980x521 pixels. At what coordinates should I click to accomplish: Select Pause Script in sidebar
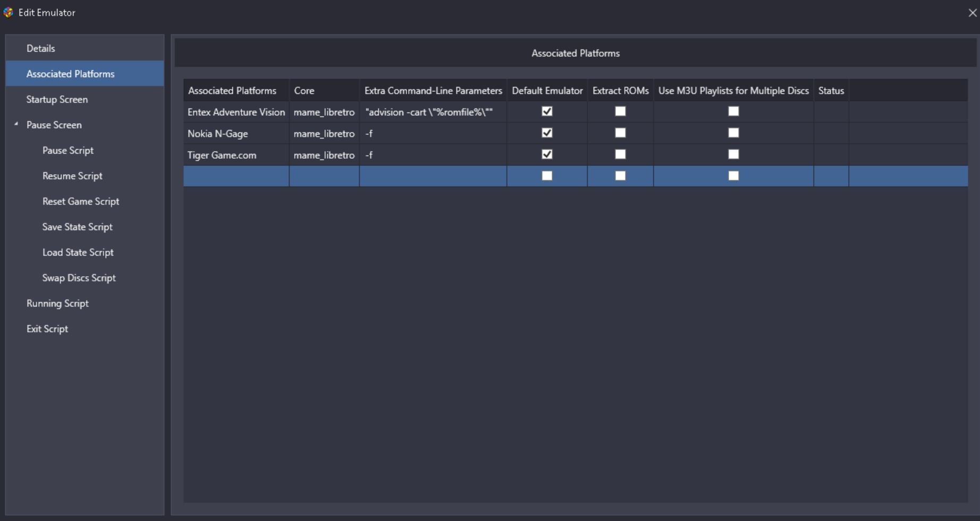(x=68, y=150)
